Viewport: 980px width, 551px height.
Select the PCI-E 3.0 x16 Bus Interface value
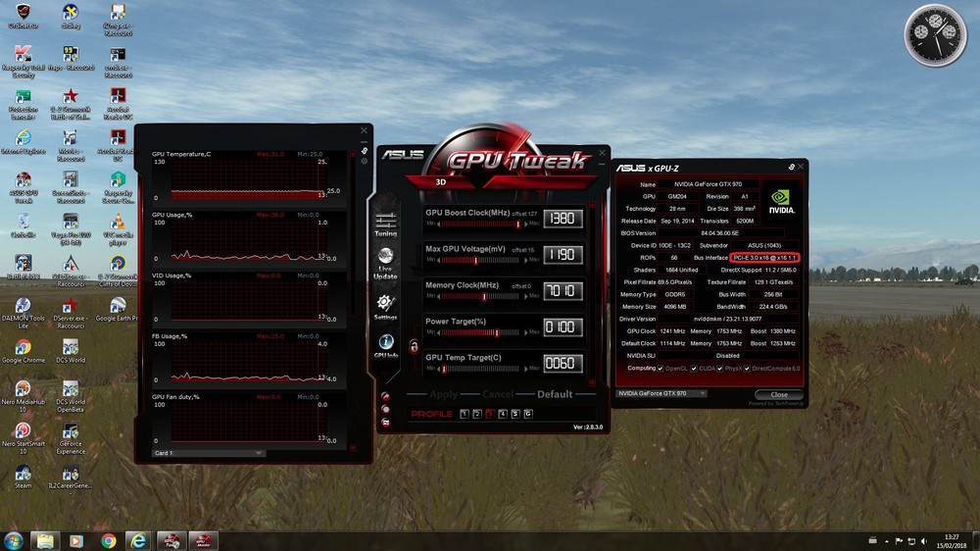point(764,257)
